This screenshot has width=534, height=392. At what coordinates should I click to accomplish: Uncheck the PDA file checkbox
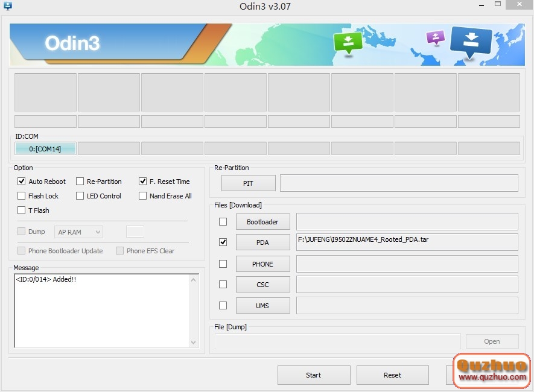pos(223,242)
